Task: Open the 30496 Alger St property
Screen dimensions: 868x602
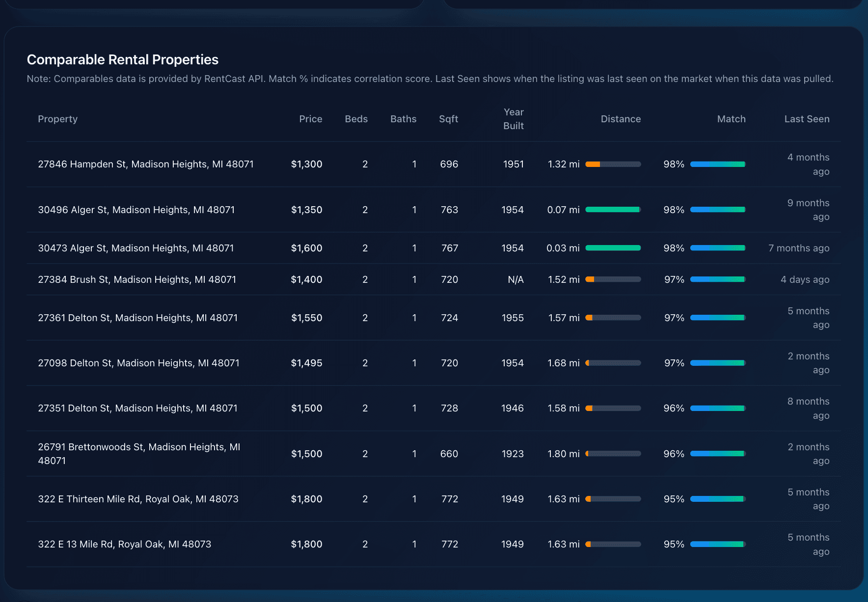Action: click(136, 210)
